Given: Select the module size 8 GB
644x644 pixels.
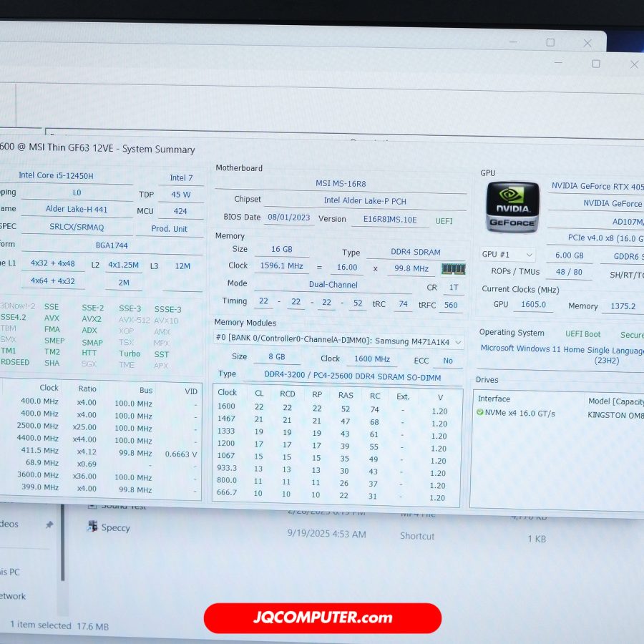Looking at the screenshot, I should [x=277, y=357].
